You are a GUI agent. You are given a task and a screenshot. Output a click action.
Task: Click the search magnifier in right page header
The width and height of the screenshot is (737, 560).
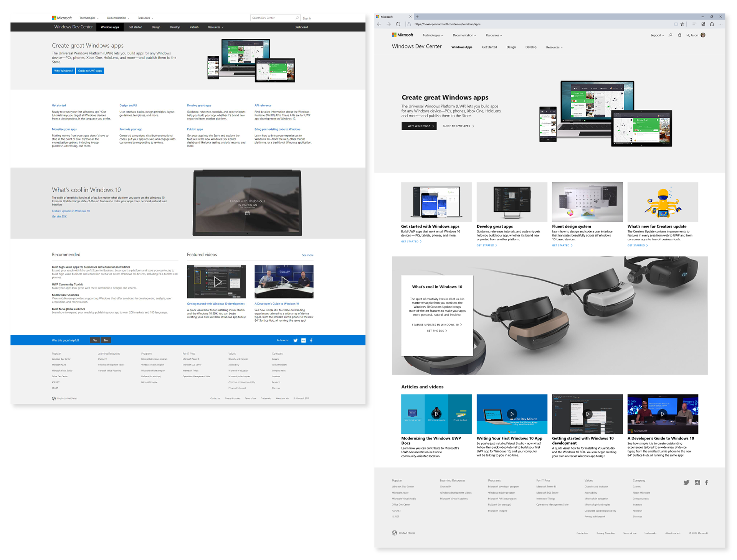tap(671, 35)
